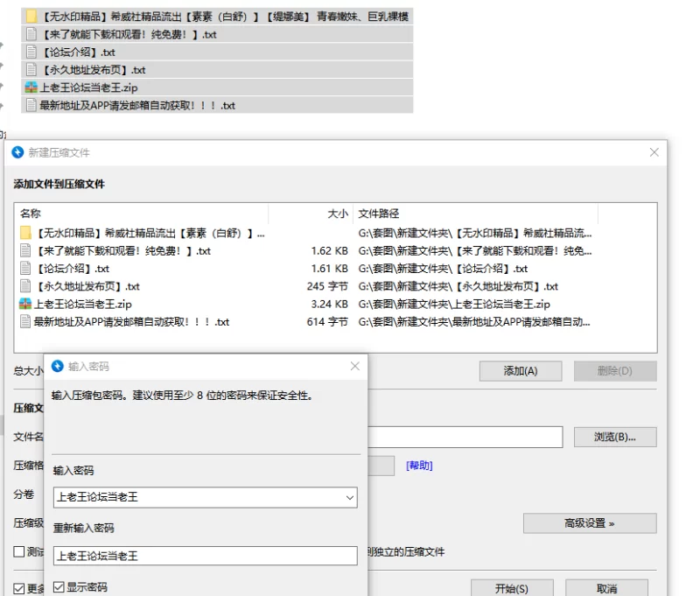700x596 pixels.
Task: Click the 1.61 KB size cell
Action: 330,269
